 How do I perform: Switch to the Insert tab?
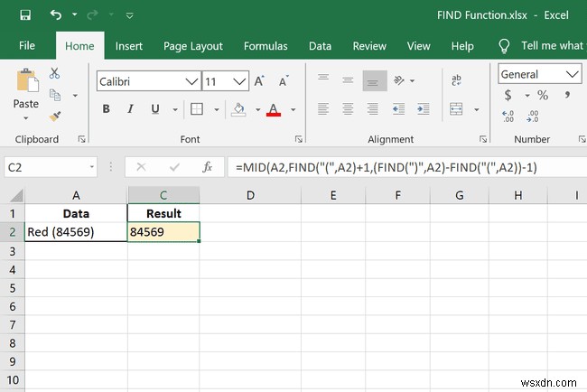(129, 46)
